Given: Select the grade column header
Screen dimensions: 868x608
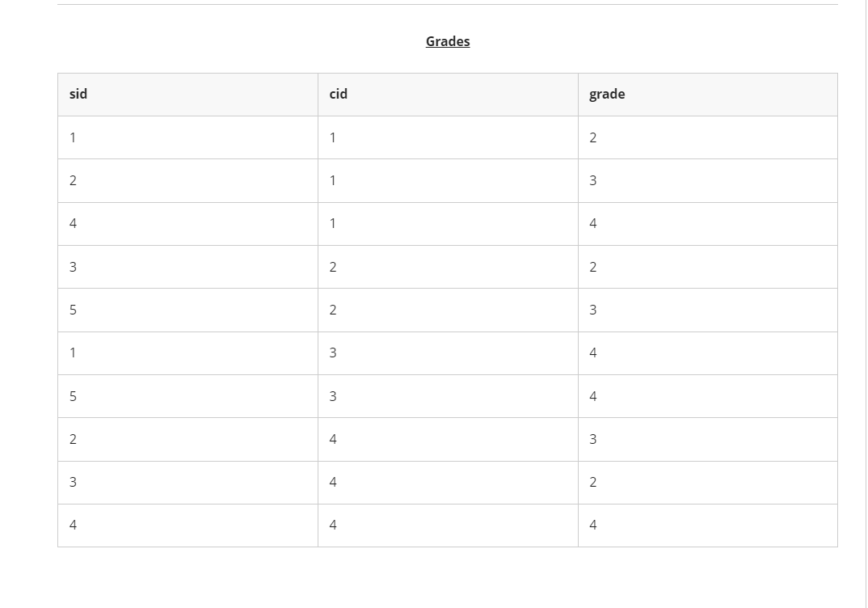Looking at the screenshot, I should [707, 94].
